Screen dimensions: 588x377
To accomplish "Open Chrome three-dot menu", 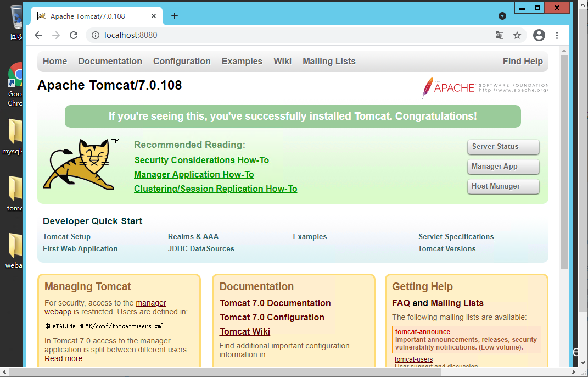I will [x=557, y=35].
